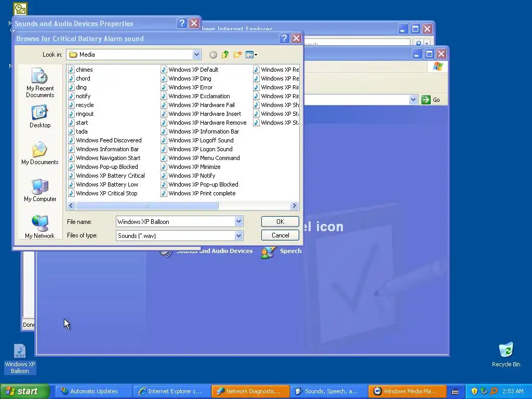This screenshot has height=399, width=532.
Task: Select Windows XP Exclamation file
Action: [x=195, y=96]
